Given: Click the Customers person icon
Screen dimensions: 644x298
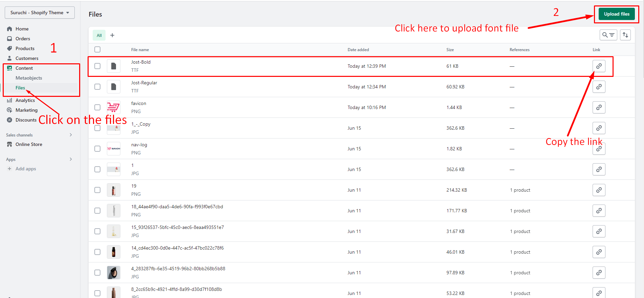Looking at the screenshot, I should (9, 58).
